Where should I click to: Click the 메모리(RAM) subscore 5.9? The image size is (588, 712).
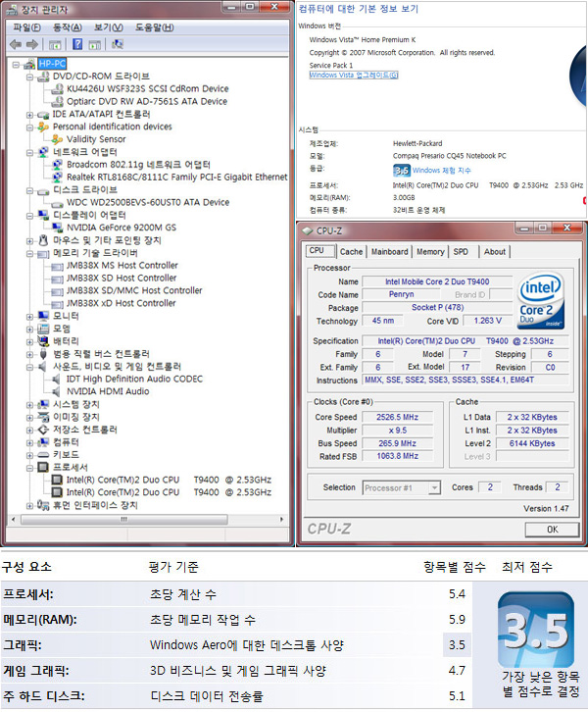pos(457,620)
